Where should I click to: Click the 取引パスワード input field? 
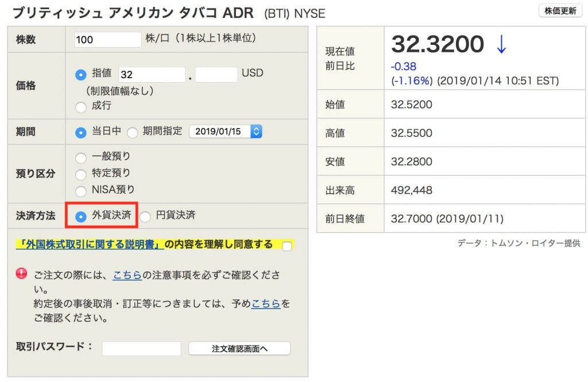pyautogui.click(x=141, y=349)
